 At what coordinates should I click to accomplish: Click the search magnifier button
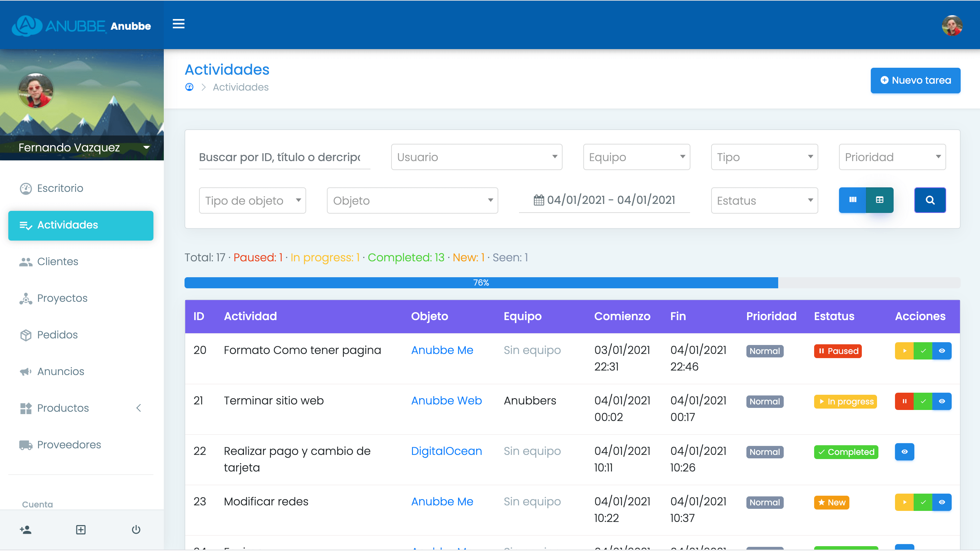click(930, 200)
